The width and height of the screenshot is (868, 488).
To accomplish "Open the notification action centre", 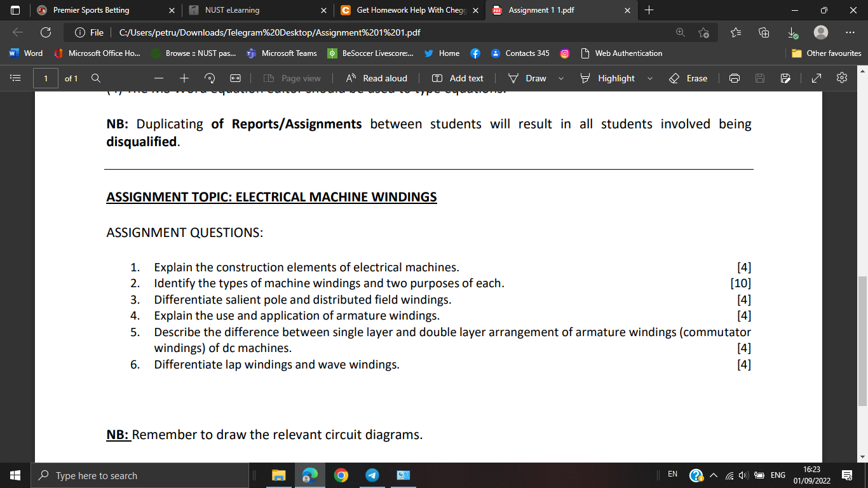I will (x=846, y=475).
